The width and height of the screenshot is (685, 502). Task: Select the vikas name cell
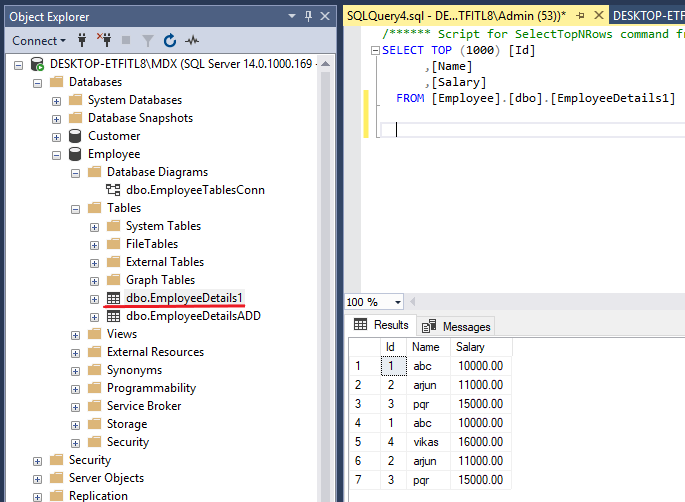click(429, 442)
